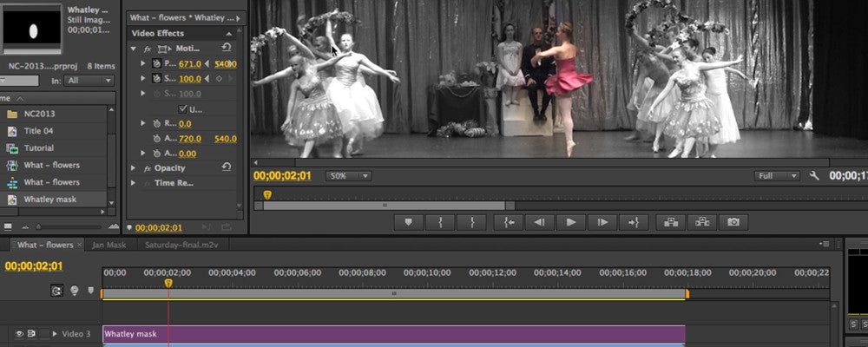Toggle the Uniform Scale checkbox
This screenshot has height=347, width=868.
(183, 108)
